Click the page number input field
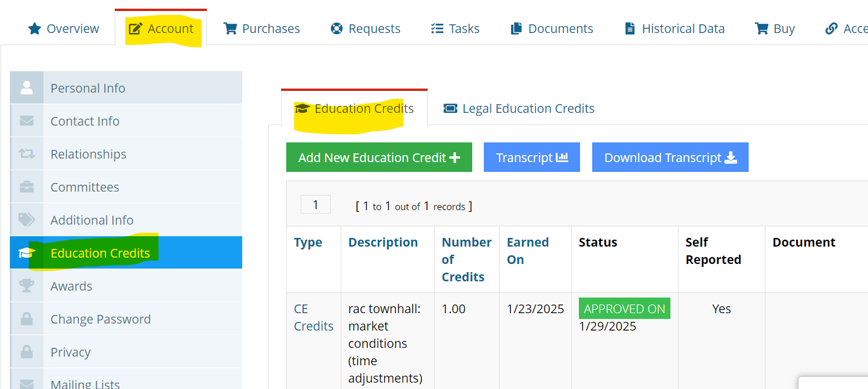 tap(316, 205)
